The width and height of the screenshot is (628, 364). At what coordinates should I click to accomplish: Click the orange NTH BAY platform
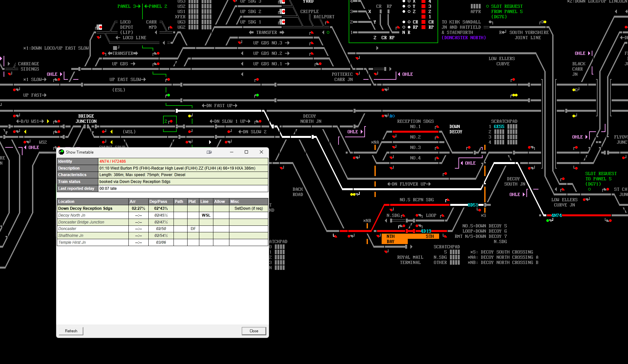(394, 239)
